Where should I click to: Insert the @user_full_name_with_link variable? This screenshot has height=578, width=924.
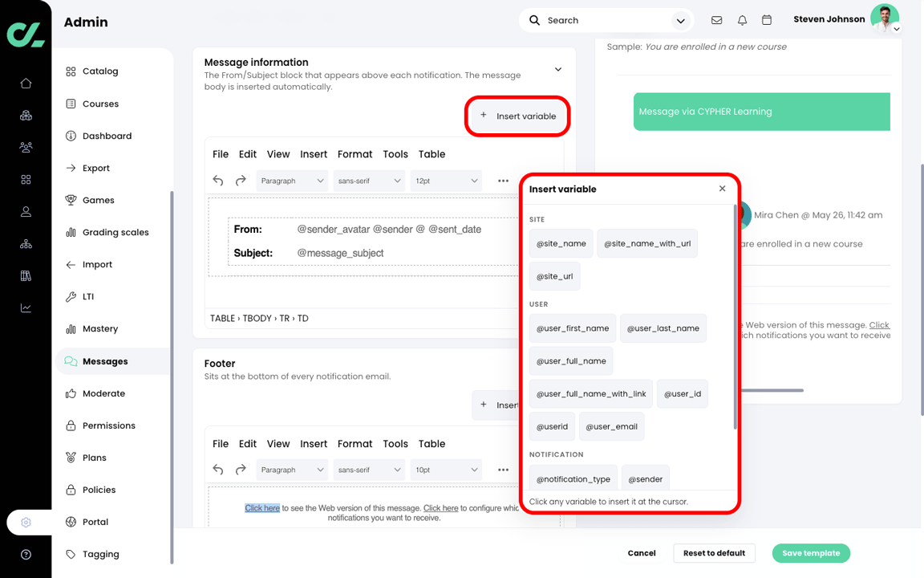[x=591, y=394]
